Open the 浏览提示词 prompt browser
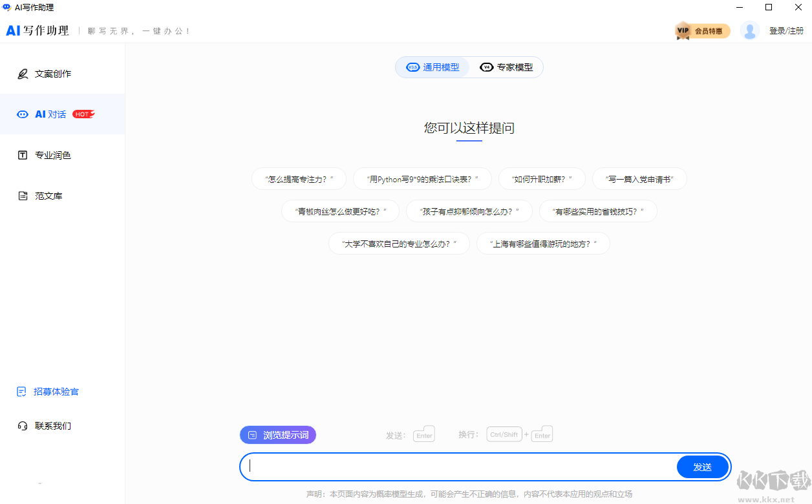The image size is (812, 504). [x=277, y=434]
